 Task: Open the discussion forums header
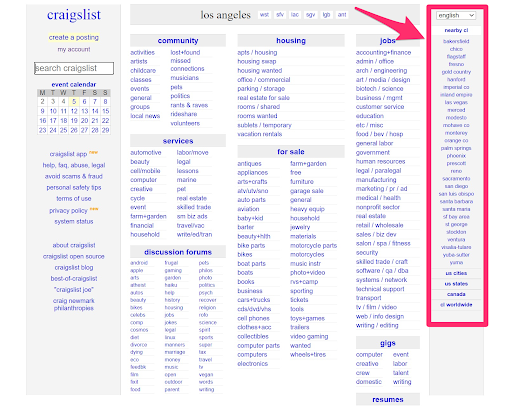(178, 252)
